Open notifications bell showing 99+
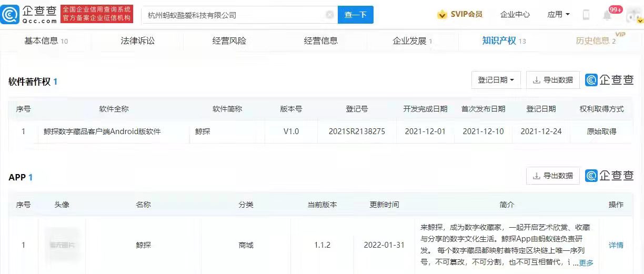Screen dimensions: 644x274 point(607,15)
